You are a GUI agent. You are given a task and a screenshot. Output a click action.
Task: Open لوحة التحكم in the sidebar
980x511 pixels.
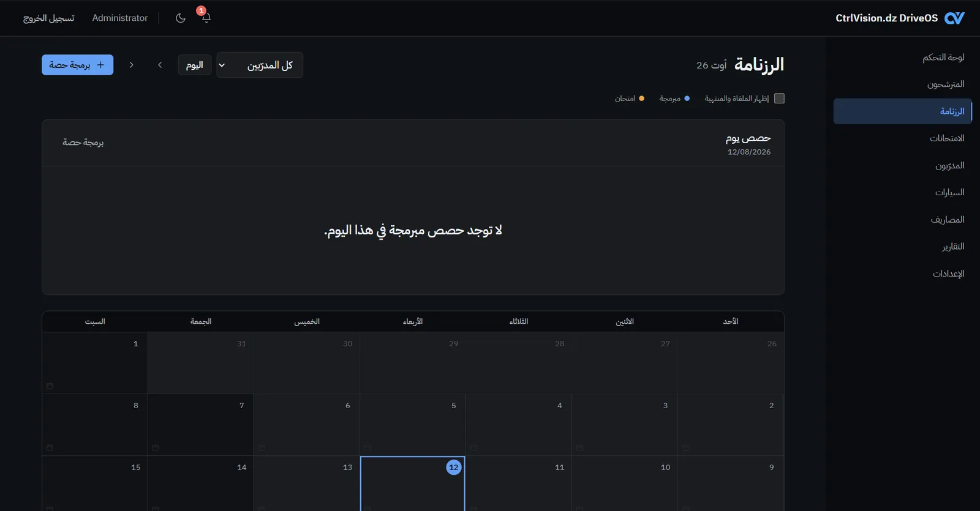[x=903, y=57]
